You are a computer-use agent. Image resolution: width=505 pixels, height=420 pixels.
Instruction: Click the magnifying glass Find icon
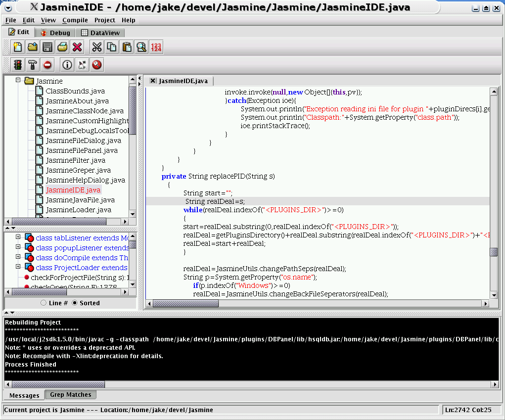tap(141, 47)
